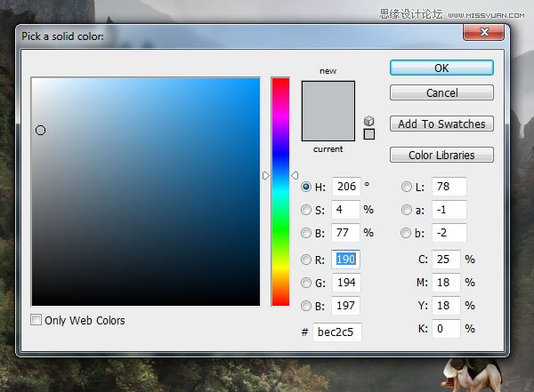Select the S saturation radio button
This screenshot has width=534, height=392.
(306, 210)
